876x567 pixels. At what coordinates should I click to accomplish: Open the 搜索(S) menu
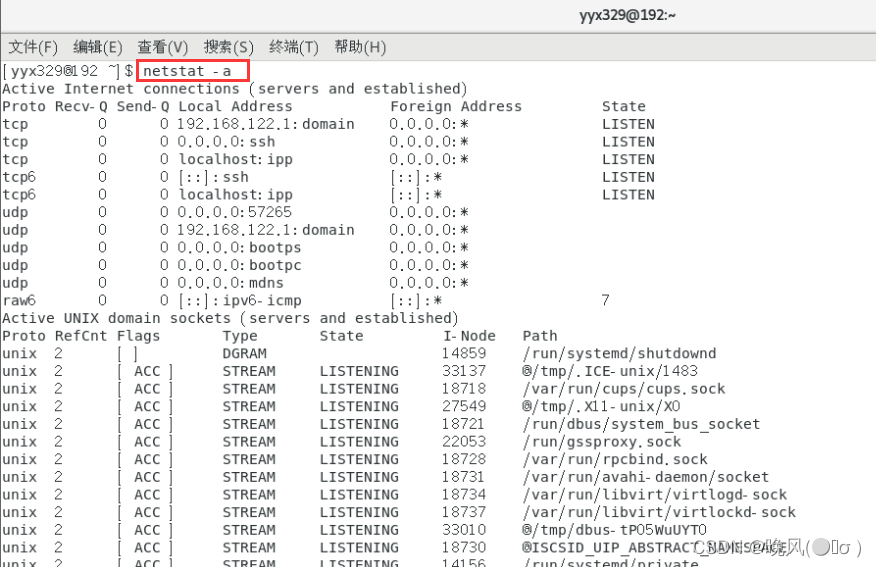coord(229,47)
